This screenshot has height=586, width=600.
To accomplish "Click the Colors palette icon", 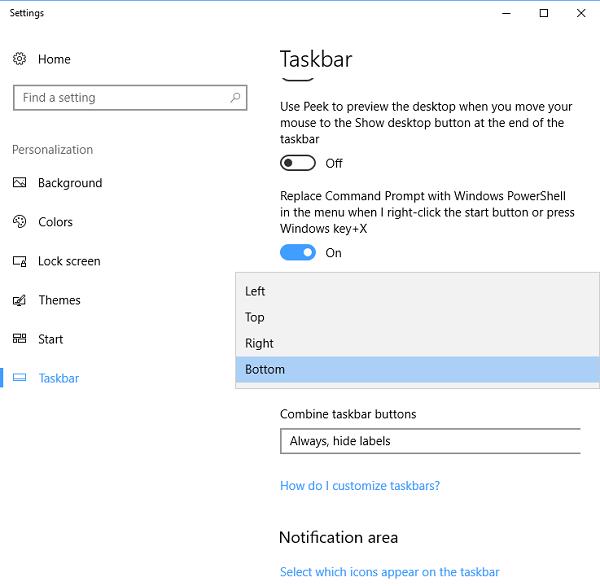I will click(x=19, y=222).
